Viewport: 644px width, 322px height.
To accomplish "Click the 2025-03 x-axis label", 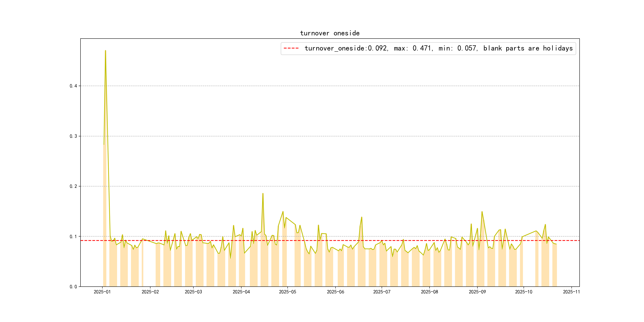I will [193, 292].
